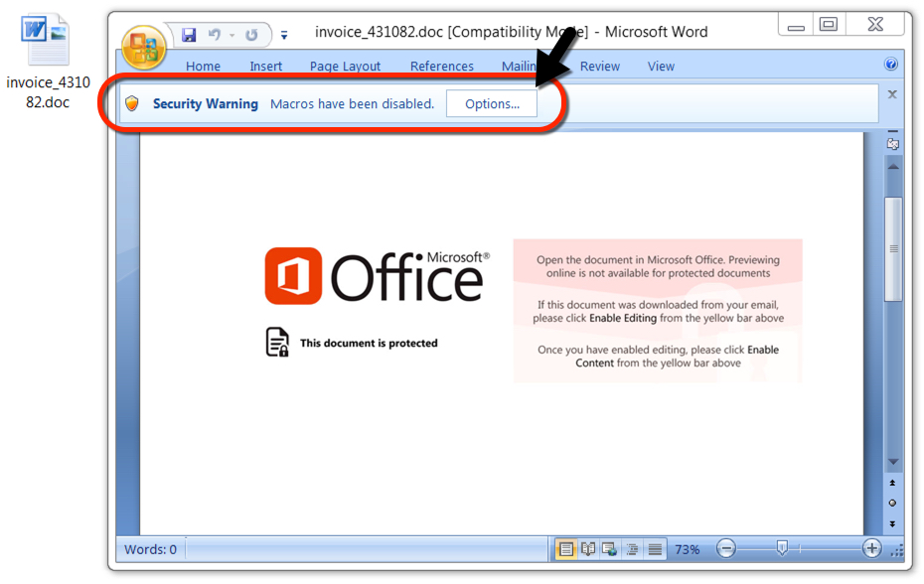Screen dimensions: 924x584
Task: Click the 'Enable Editing' instruction paragraph
Action: pos(659,311)
